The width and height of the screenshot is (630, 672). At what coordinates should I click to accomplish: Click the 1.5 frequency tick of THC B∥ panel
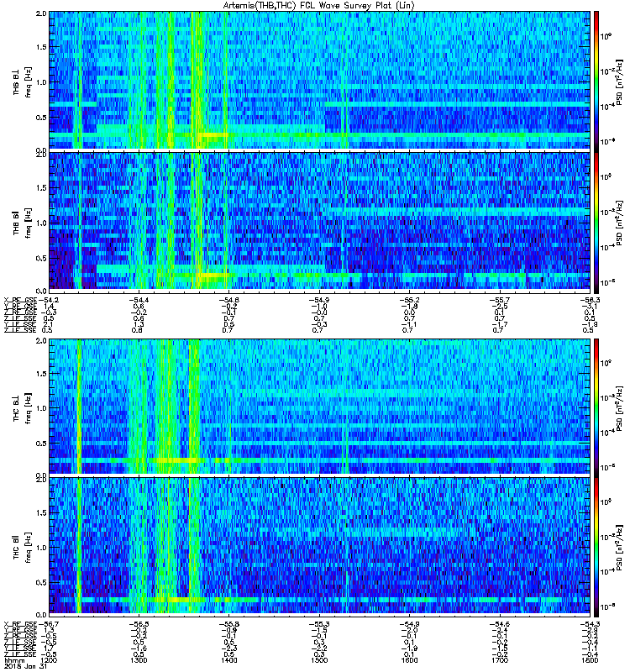(x=41, y=512)
